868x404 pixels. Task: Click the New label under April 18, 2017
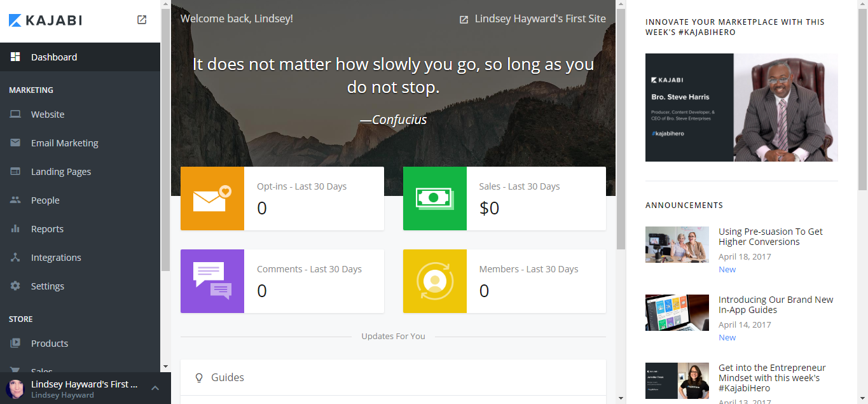pyautogui.click(x=727, y=269)
